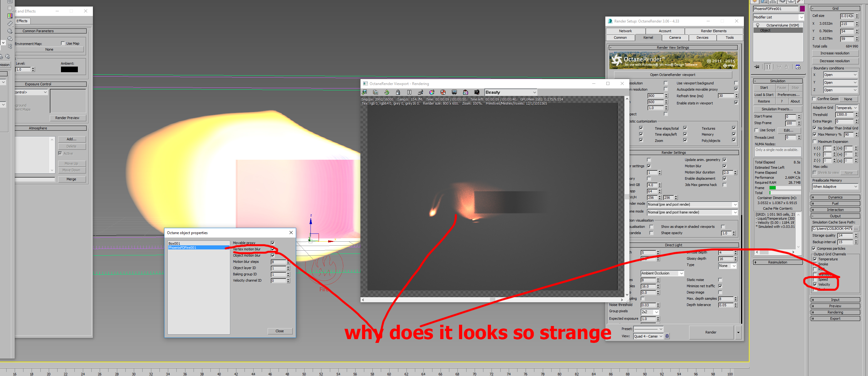
Task: Select the material color picker tool
Action: [431, 92]
